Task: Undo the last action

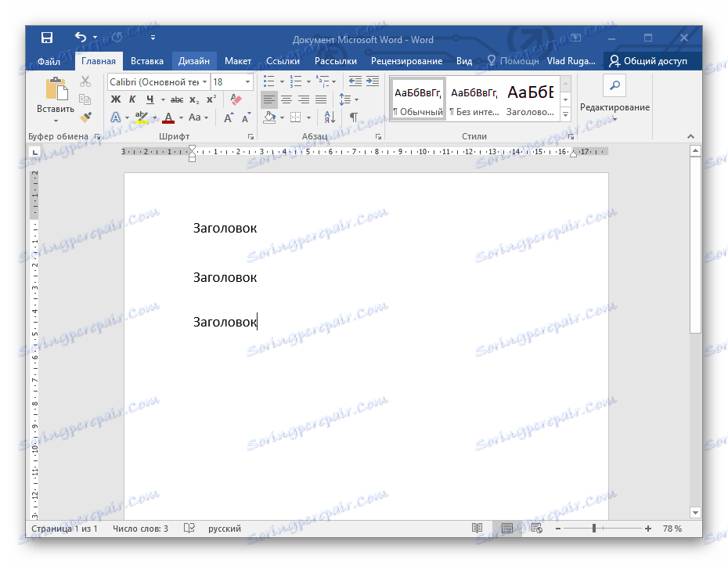Action: click(81, 37)
